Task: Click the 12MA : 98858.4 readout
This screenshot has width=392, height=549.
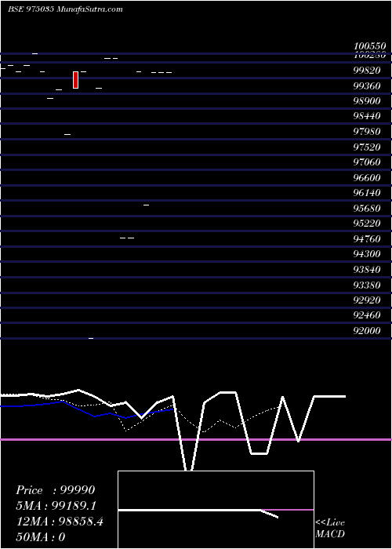Action: [60, 522]
